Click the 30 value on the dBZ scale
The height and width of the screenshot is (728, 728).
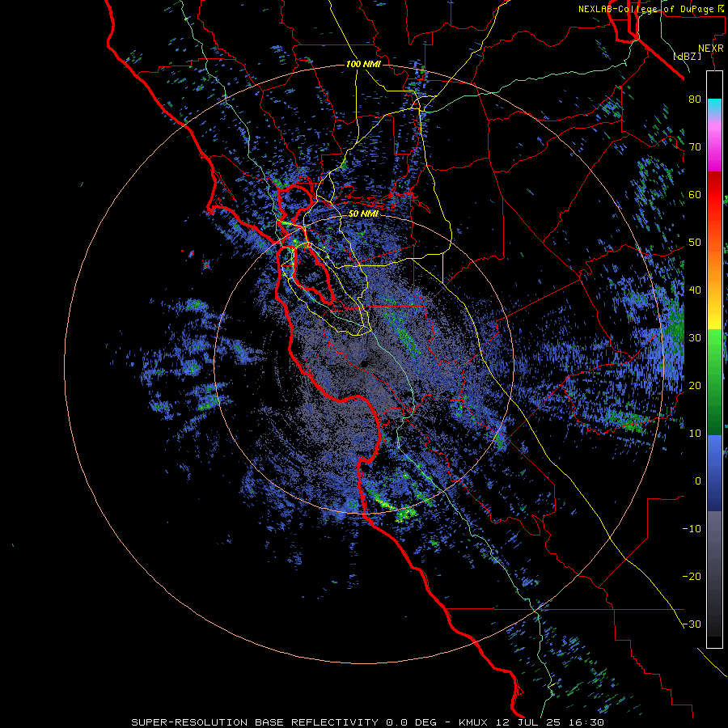695,337
